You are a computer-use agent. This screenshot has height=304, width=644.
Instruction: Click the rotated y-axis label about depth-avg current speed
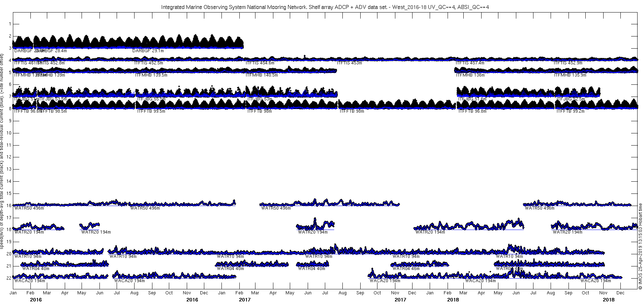coord(2,151)
